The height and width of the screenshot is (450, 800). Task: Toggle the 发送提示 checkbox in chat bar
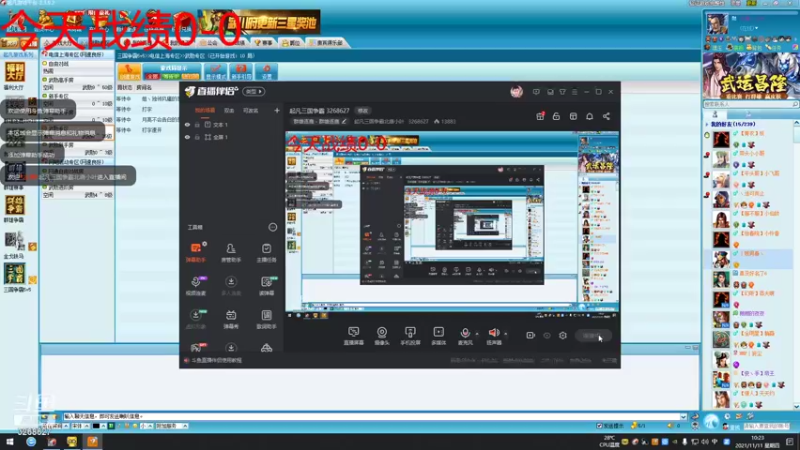599,426
